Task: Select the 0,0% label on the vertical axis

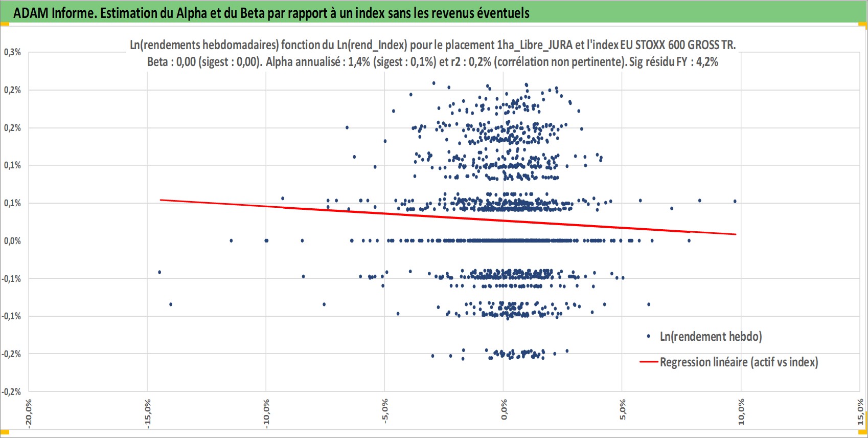Action: coord(12,241)
